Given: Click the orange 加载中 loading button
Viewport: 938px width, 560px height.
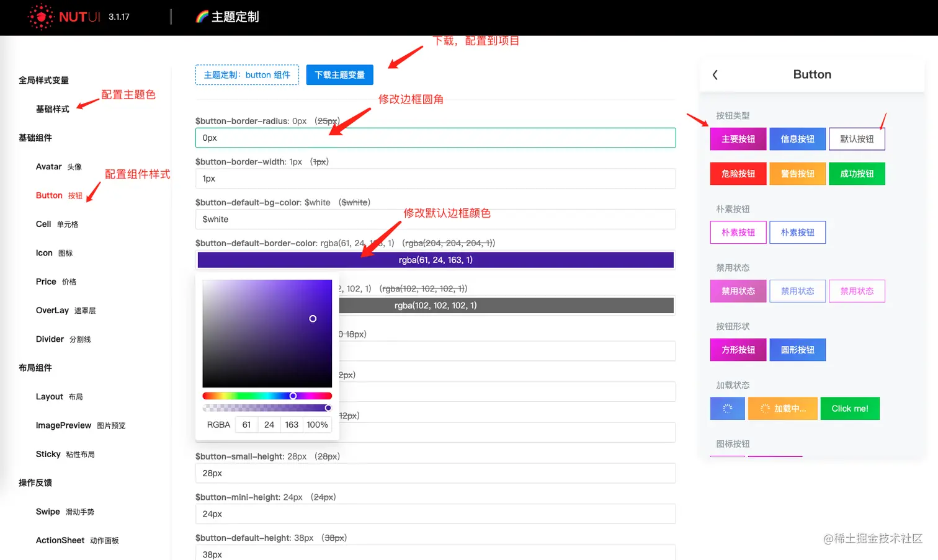Looking at the screenshot, I should click(x=782, y=408).
